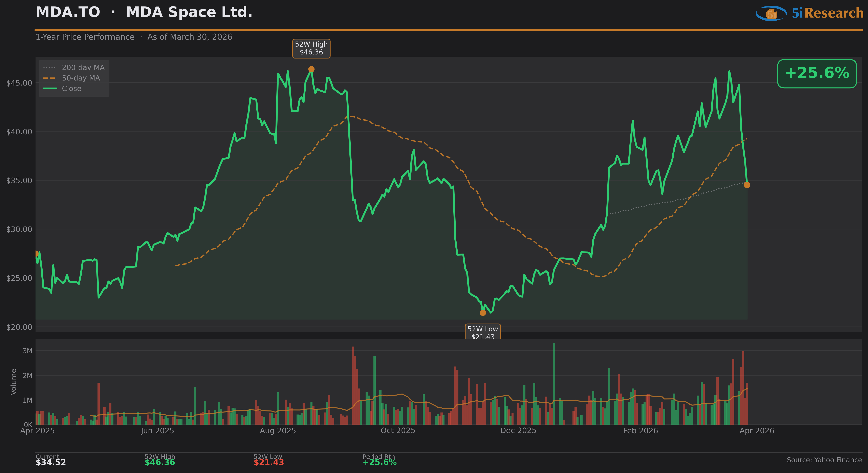Screen dimensions: 868x473
Task: Click the $40.00 y-axis price label
Action: tap(19, 132)
